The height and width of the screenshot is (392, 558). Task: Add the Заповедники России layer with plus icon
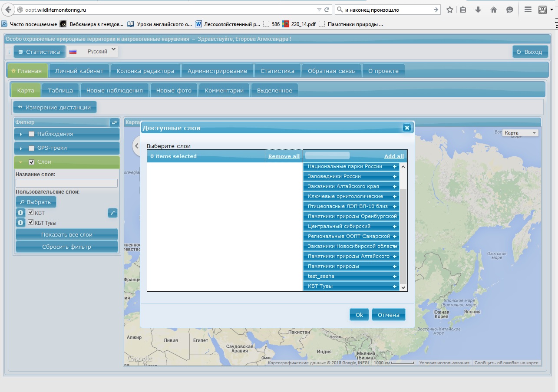tap(395, 177)
